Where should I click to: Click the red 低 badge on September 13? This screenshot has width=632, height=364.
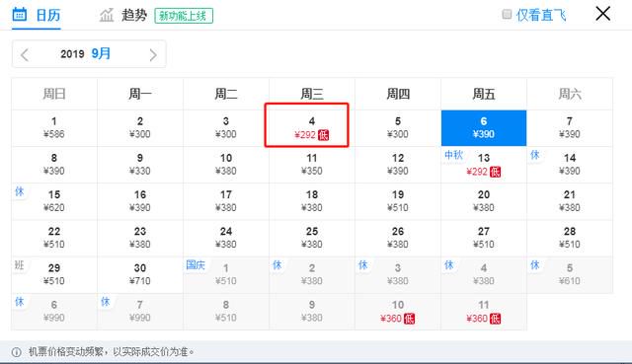(x=495, y=172)
